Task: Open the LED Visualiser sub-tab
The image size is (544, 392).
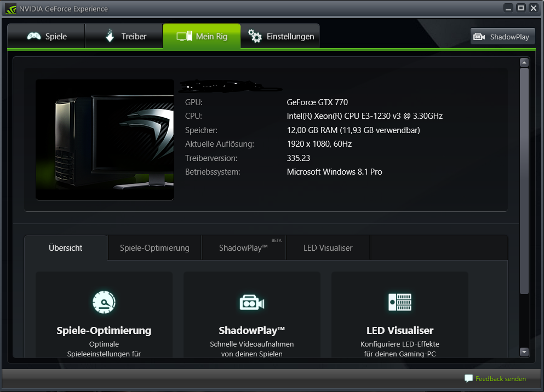Action: click(x=328, y=248)
